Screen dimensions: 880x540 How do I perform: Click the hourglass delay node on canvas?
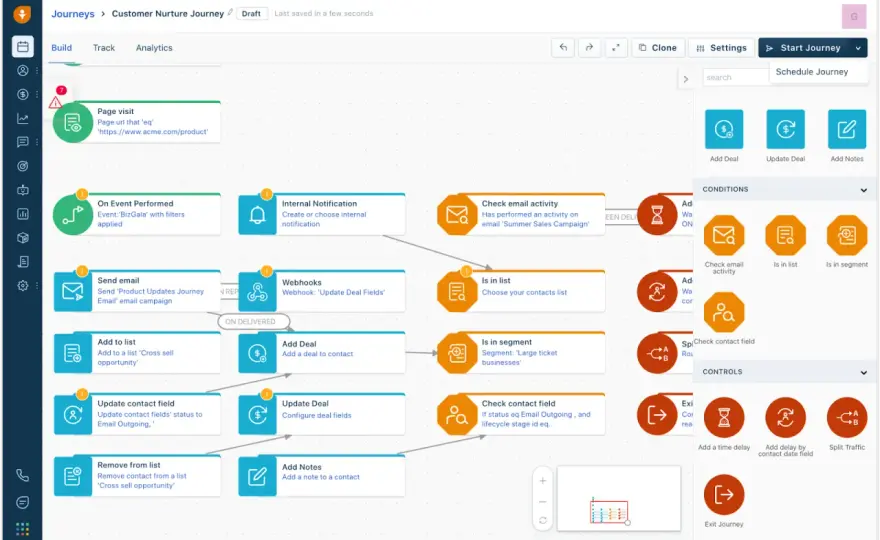click(657, 214)
